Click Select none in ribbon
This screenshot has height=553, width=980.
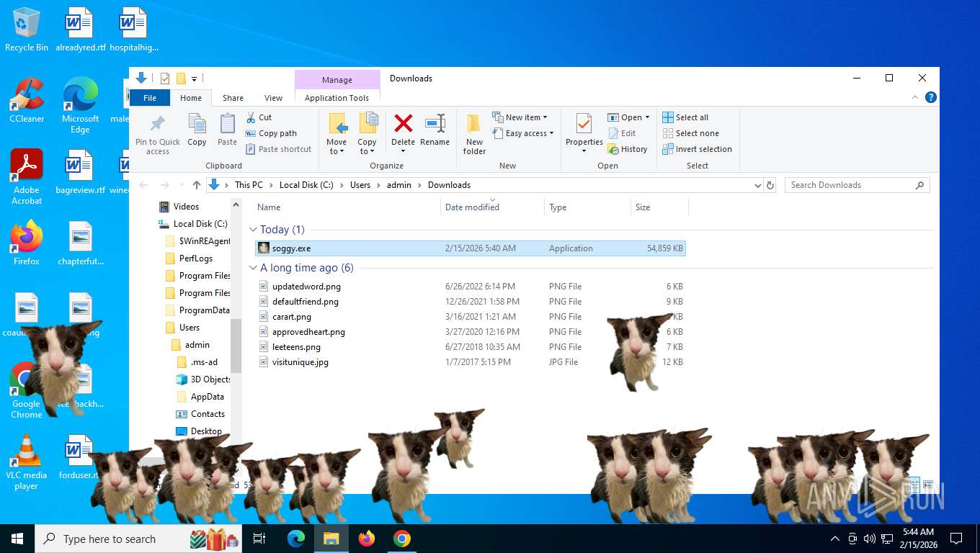690,133
